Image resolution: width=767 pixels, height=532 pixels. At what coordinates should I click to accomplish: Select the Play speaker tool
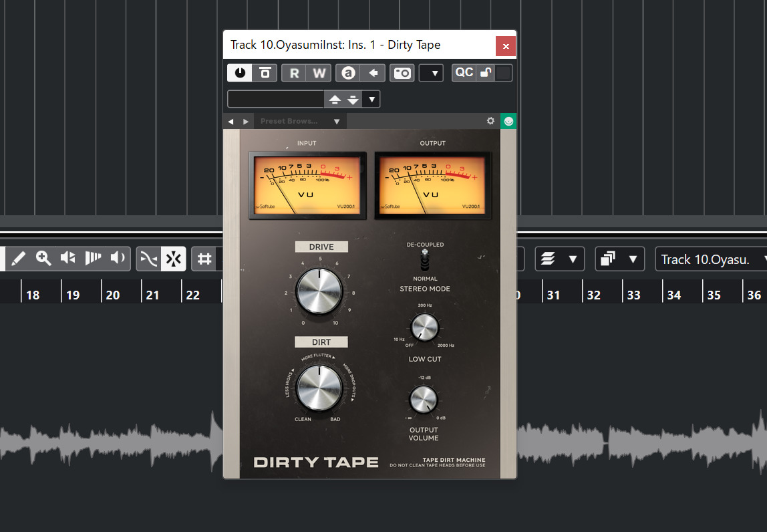[118, 259]
